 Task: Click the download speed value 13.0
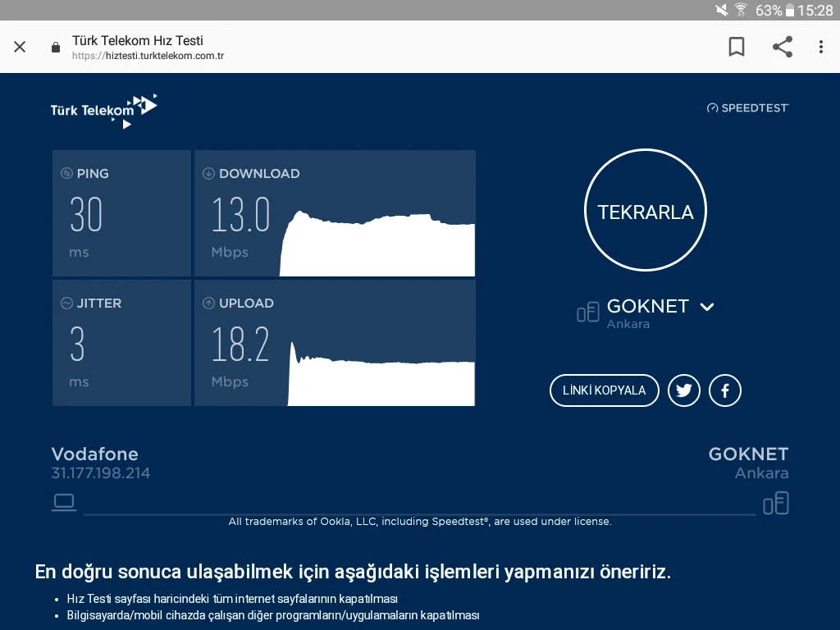coord(240,215)
